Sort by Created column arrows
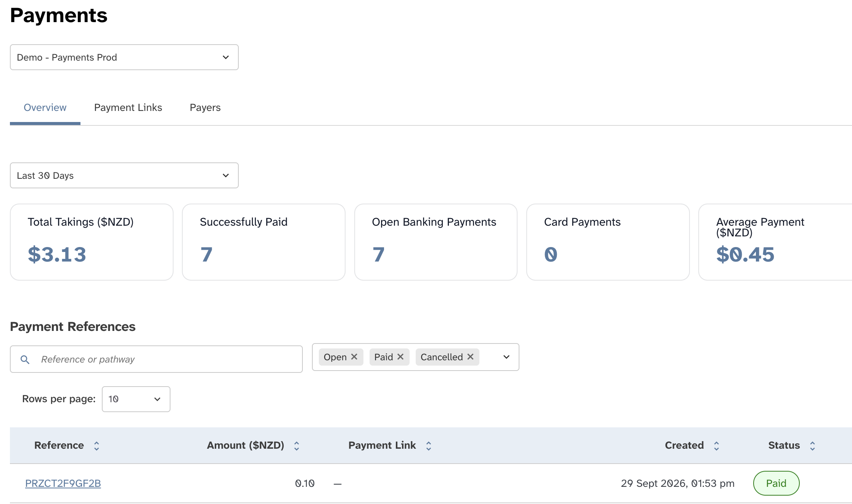 click(717, 446)
